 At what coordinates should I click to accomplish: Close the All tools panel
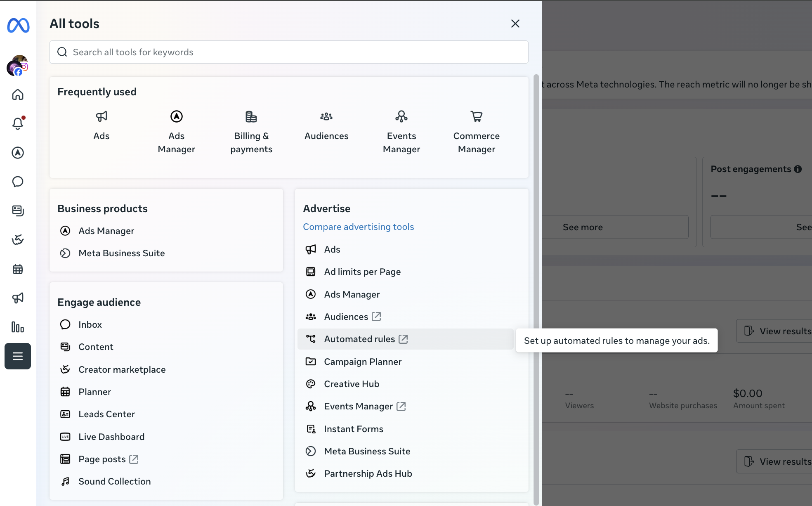click(515, 24)
